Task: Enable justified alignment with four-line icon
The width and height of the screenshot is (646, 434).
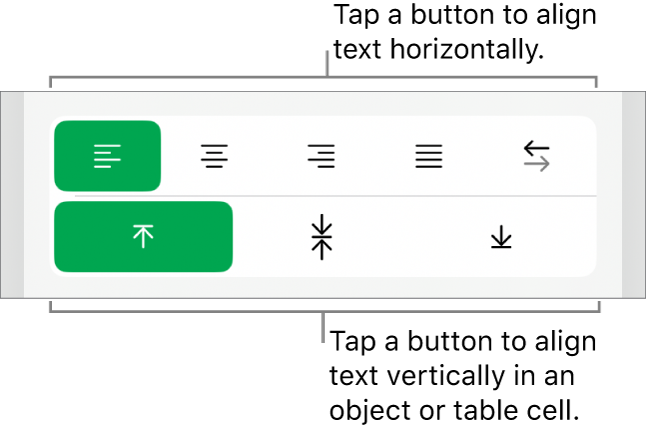Action: [x=429, y=156]
